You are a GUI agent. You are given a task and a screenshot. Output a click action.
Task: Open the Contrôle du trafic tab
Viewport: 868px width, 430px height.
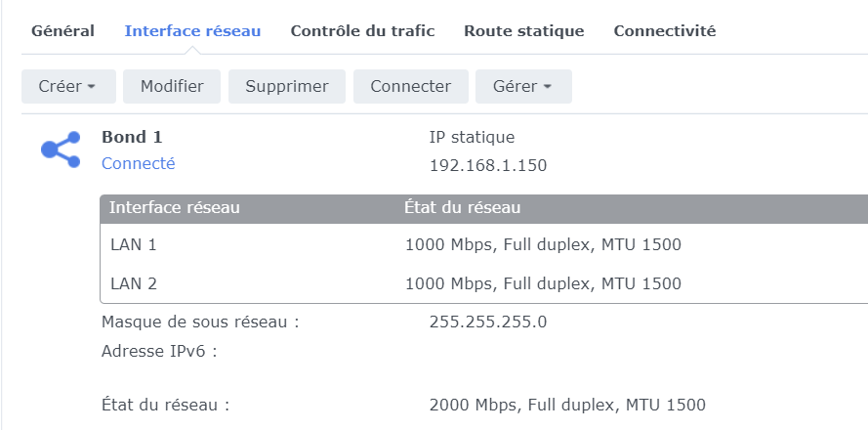coord(362,31)
